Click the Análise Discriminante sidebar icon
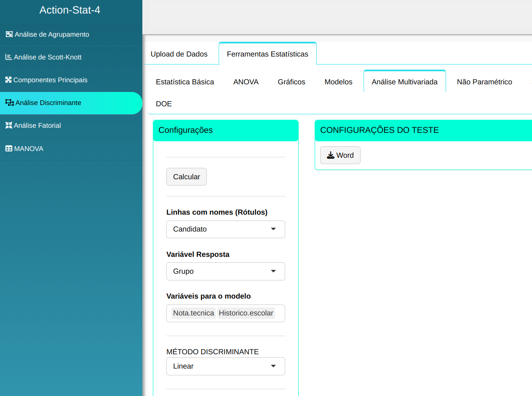Viewport: 532px width, 396px height. coord(9,102)
